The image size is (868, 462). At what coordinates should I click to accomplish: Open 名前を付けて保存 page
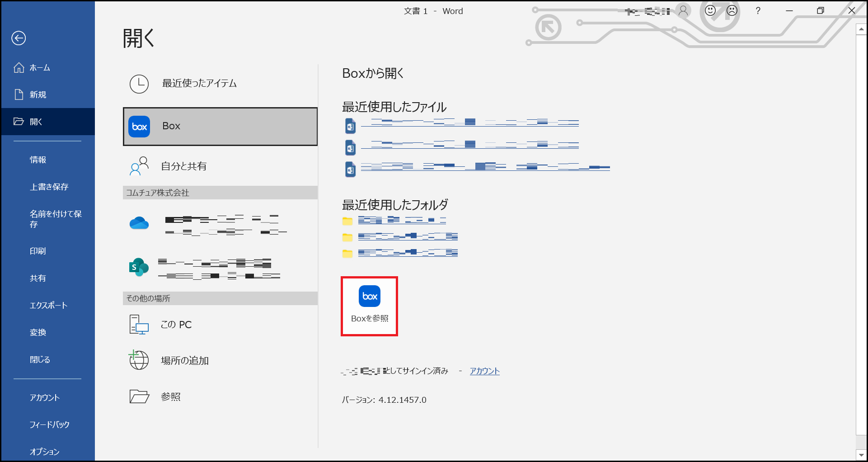[x=47, y=219]
